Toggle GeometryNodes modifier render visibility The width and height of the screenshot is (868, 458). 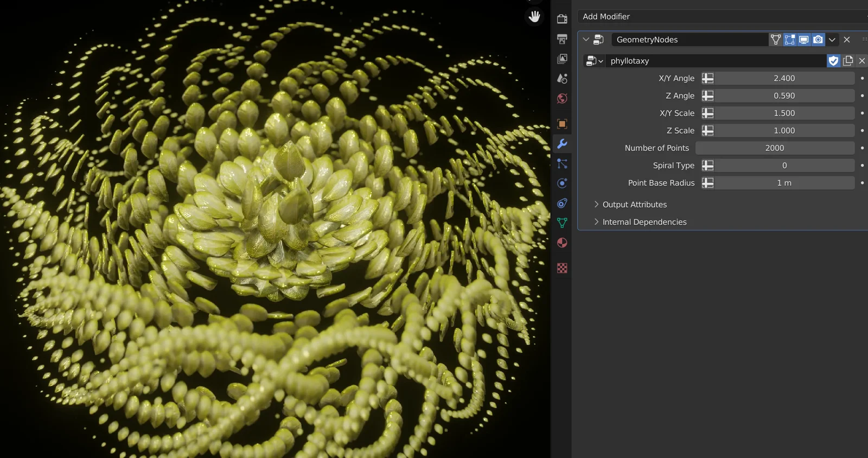(818, 40)
